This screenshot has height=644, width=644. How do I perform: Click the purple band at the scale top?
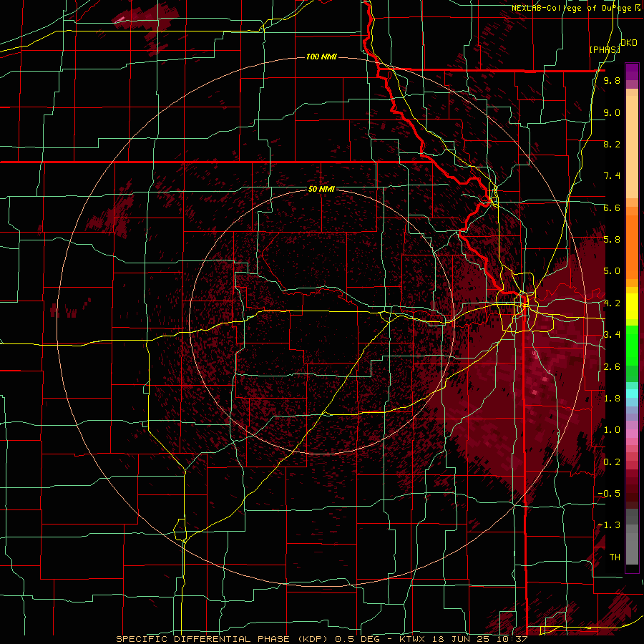point(632,72)
